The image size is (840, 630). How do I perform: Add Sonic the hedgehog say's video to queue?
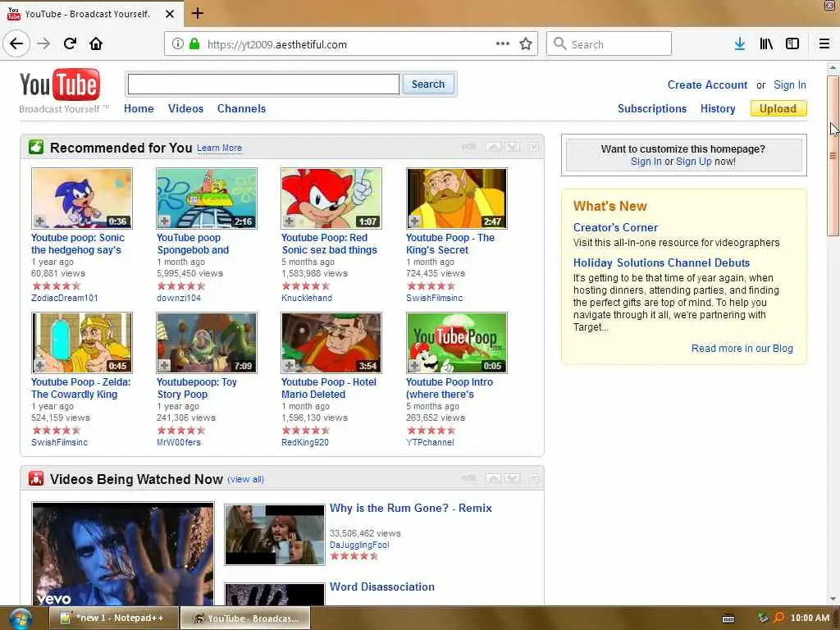coord(39,221)
